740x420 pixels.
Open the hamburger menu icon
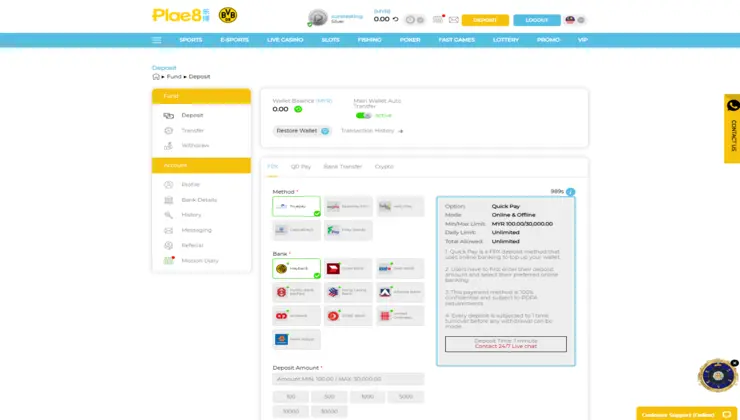[157, 40]
